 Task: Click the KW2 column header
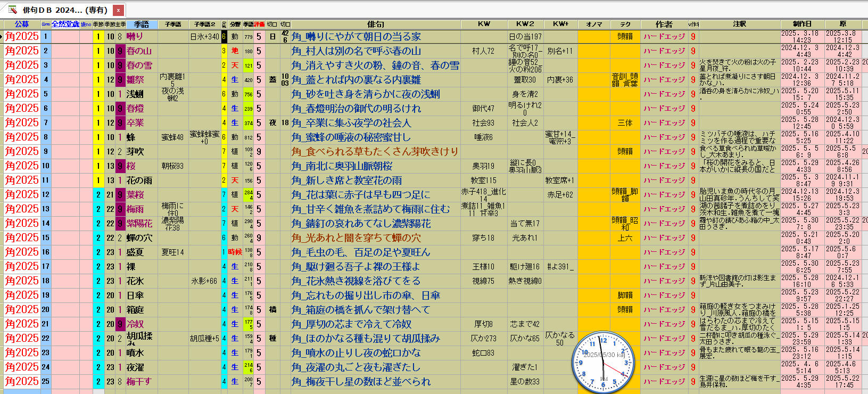tap(525, 24)
